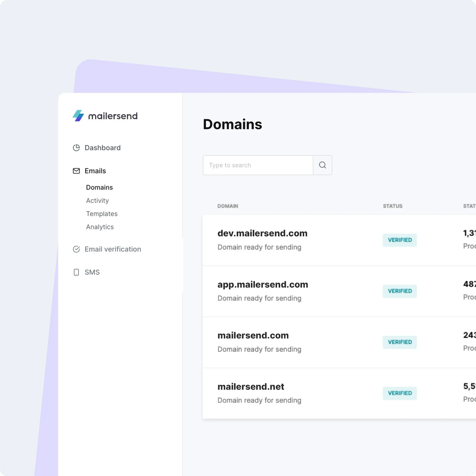This screenshot has height=476, width=476.
Task: Click the Domains page heading
Action: (232, 124)
